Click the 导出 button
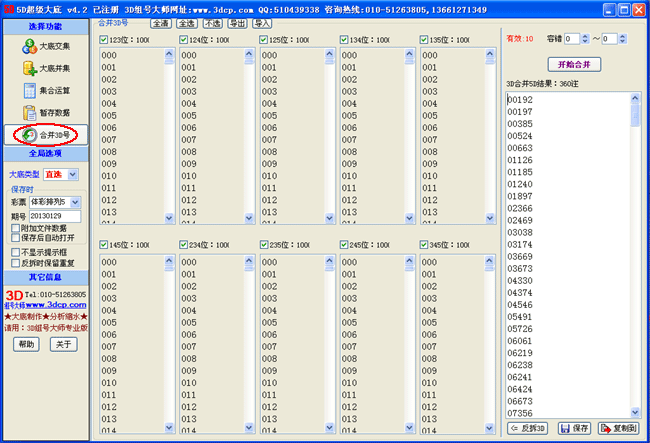 click(236, 21)
